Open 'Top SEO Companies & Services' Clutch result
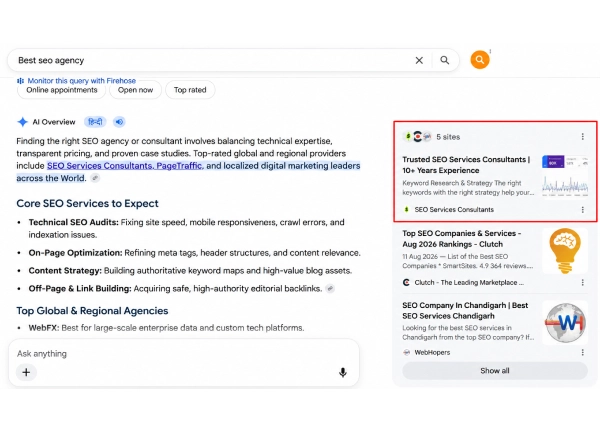600x433 pixels. (x=461, y=239)
